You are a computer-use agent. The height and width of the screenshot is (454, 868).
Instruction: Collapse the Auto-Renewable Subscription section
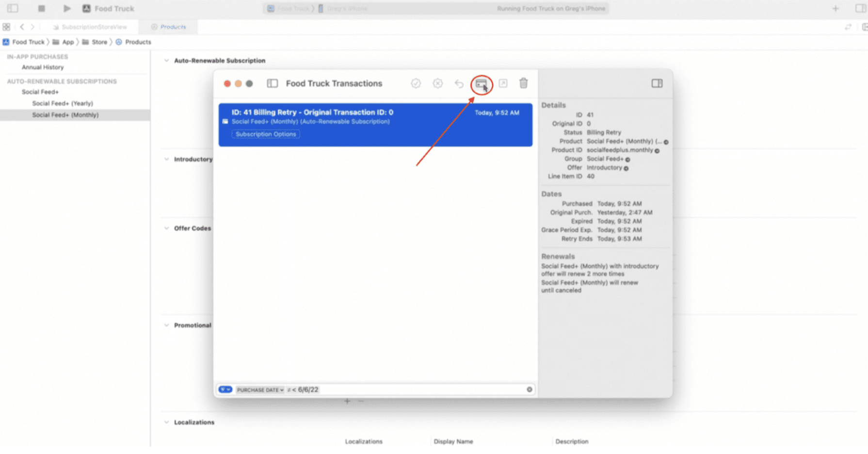[x=167, y=61]
